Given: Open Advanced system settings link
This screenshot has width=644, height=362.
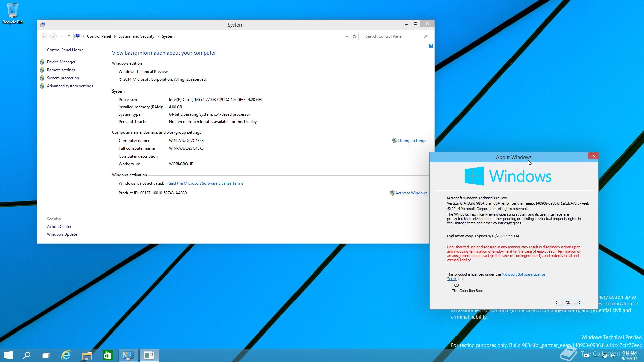Looking at the screenshot, I should tap(70, 86).
